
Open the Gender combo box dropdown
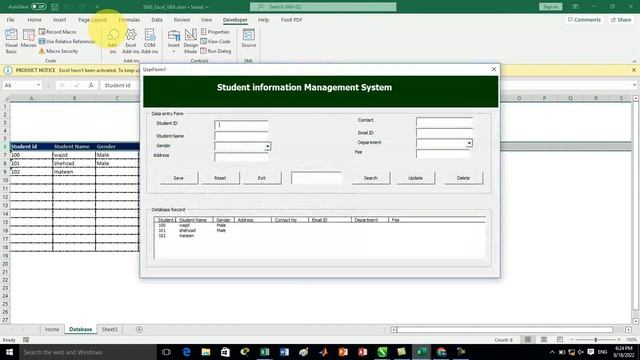(267, 146)
